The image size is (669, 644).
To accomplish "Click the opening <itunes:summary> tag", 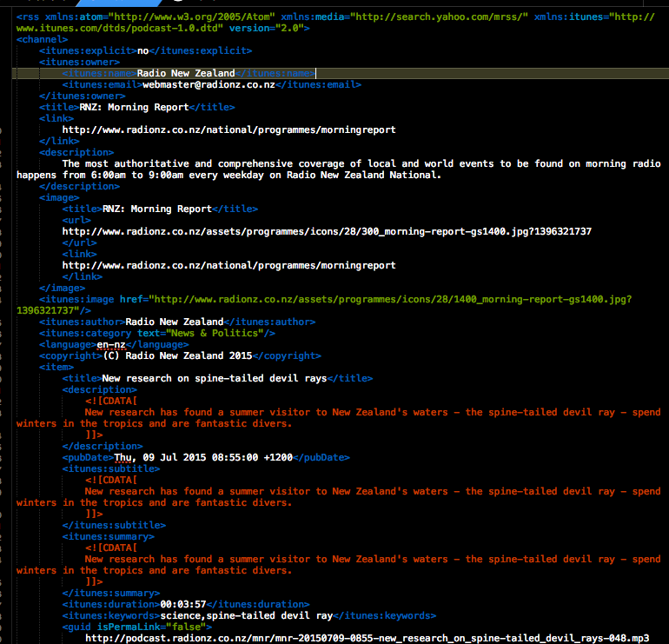I will 109,536.
